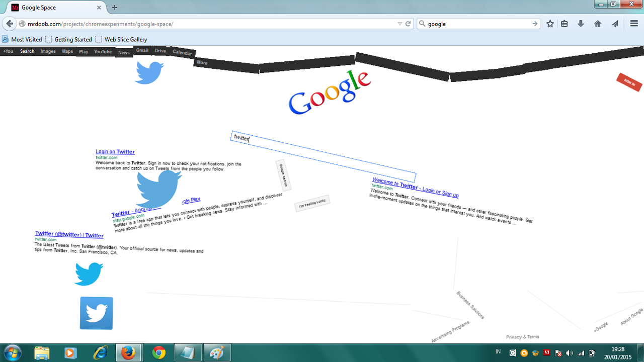Open the +Google footer link
Screen dimensions: 644x362
point(601,326)
